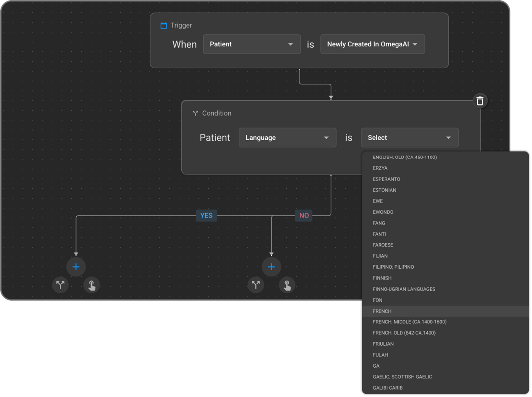Add condition branch icon under NO path
The width and height of the screenshot is (532, 397).
point(255,285)
